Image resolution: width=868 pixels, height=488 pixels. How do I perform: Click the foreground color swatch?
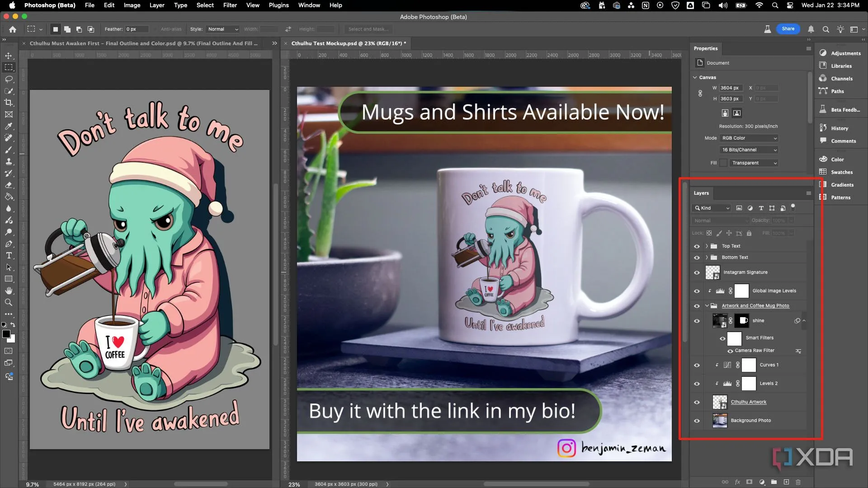[6, 334]
